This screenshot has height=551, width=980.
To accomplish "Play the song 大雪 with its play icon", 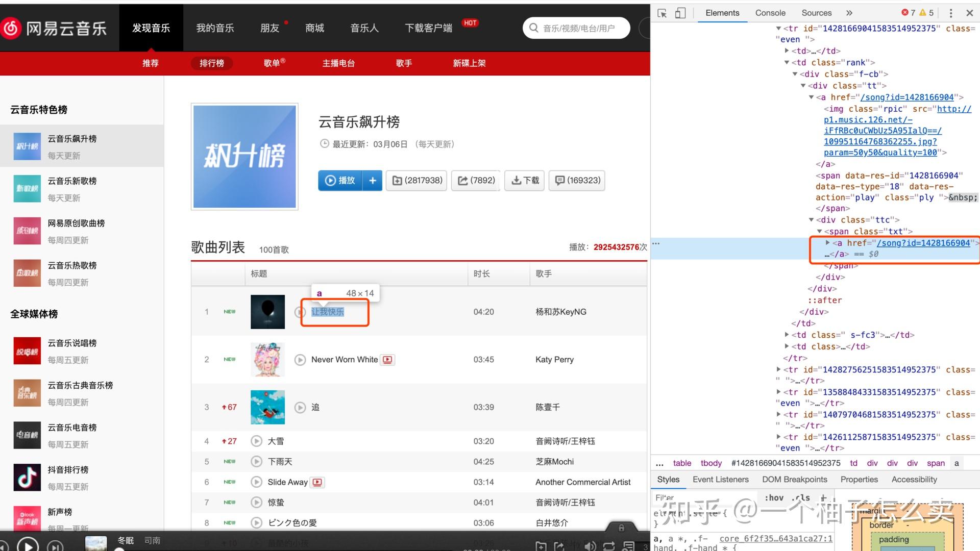I will click(x=257, y=441).
